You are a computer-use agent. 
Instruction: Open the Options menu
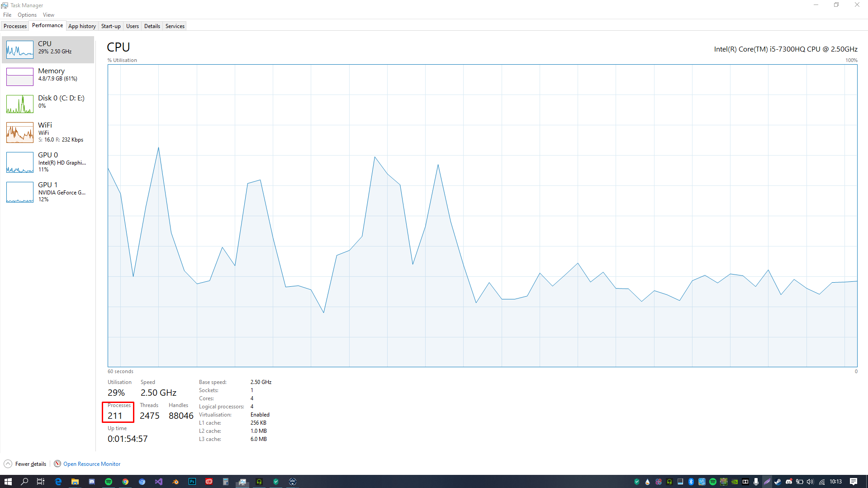coord(27,15)
